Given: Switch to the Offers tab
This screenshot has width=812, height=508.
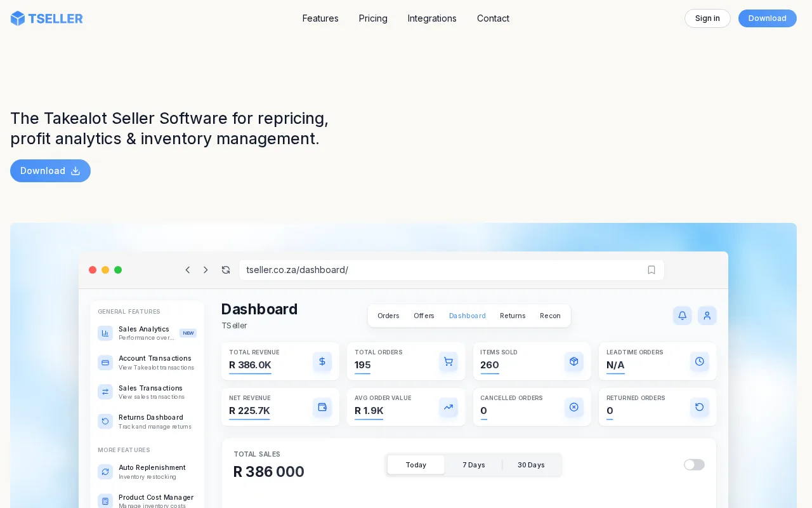Looking at the screenshot, I should (x=424, y=316).
